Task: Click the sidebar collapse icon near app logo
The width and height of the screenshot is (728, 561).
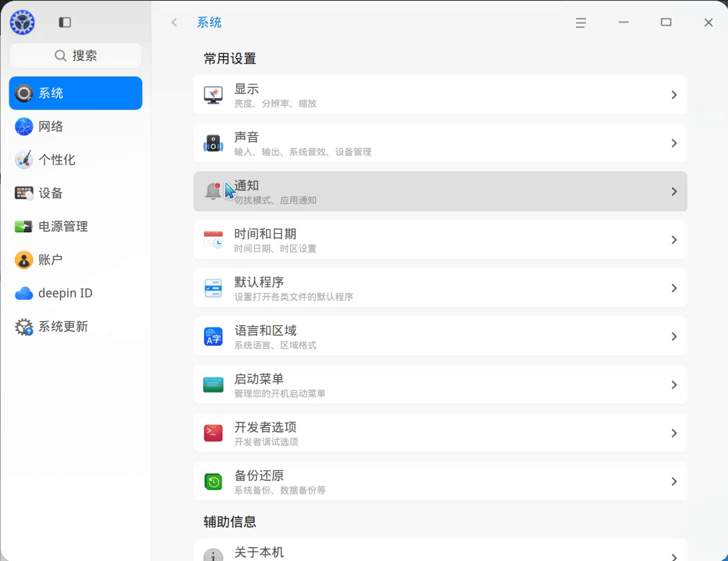Action: pos(65,22)
